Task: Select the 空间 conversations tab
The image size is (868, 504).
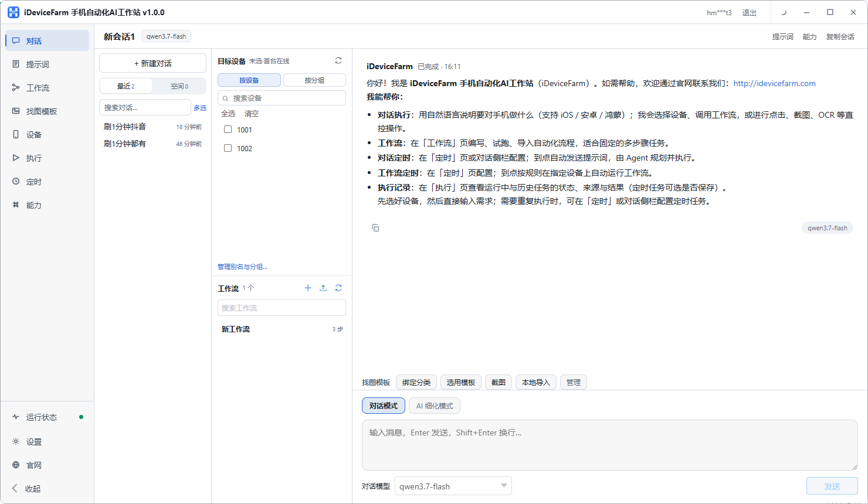Action: (x=179, y=86)
